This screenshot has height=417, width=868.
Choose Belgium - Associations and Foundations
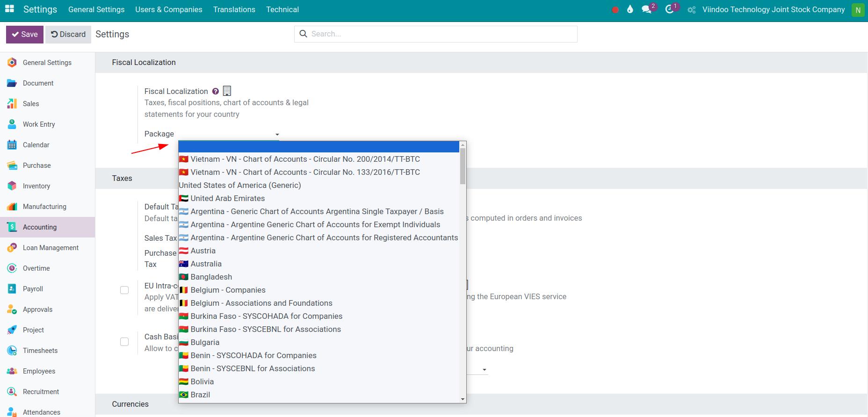(x=319, y=303)
